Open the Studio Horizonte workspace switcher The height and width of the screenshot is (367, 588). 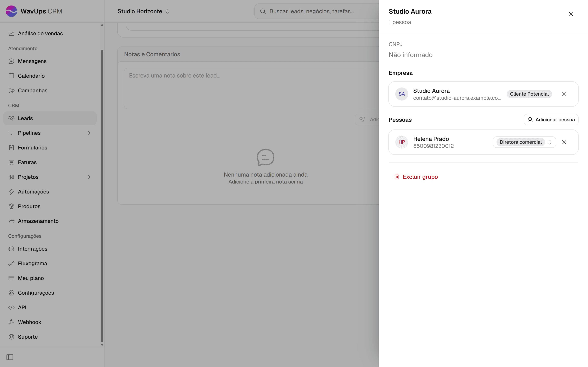pos(143,11)
